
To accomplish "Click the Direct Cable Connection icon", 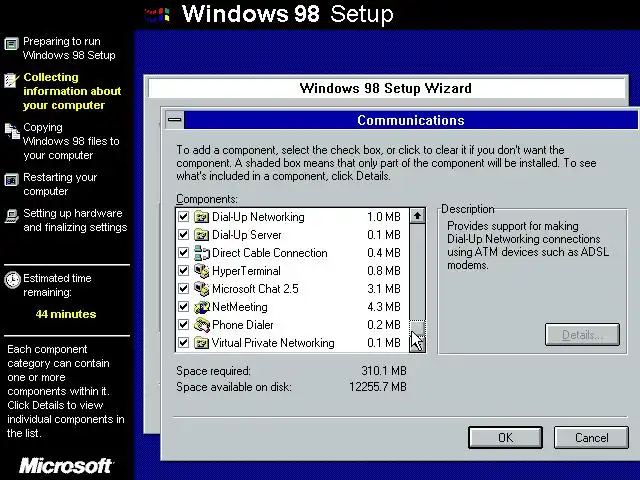I will point(201,253).
